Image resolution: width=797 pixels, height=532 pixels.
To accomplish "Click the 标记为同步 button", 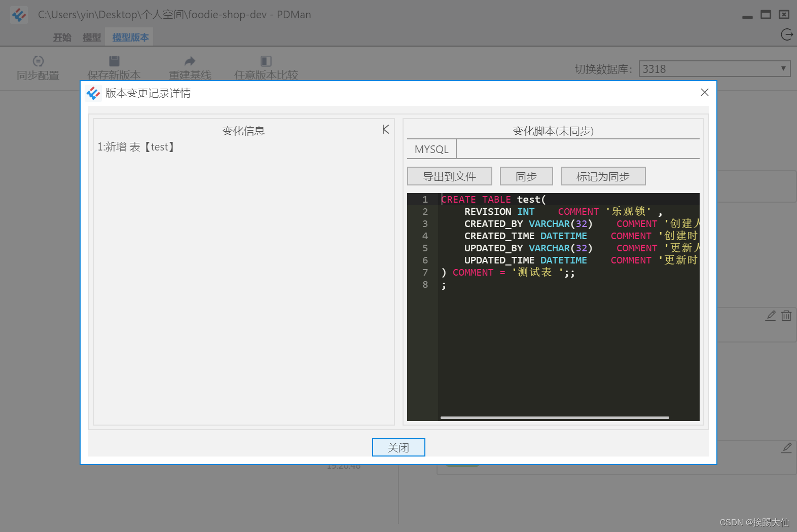I will tap(603, 176).
